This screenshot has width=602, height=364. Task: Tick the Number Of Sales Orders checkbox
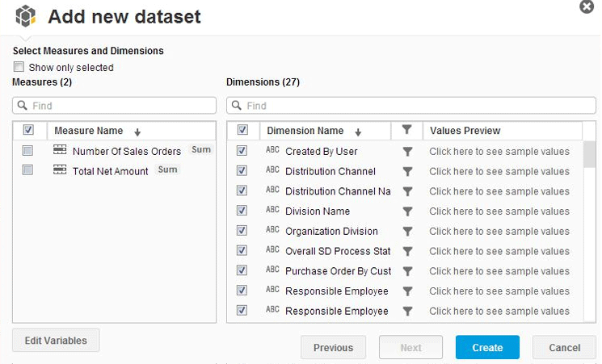pyautogui.click(x=28, y=151)
